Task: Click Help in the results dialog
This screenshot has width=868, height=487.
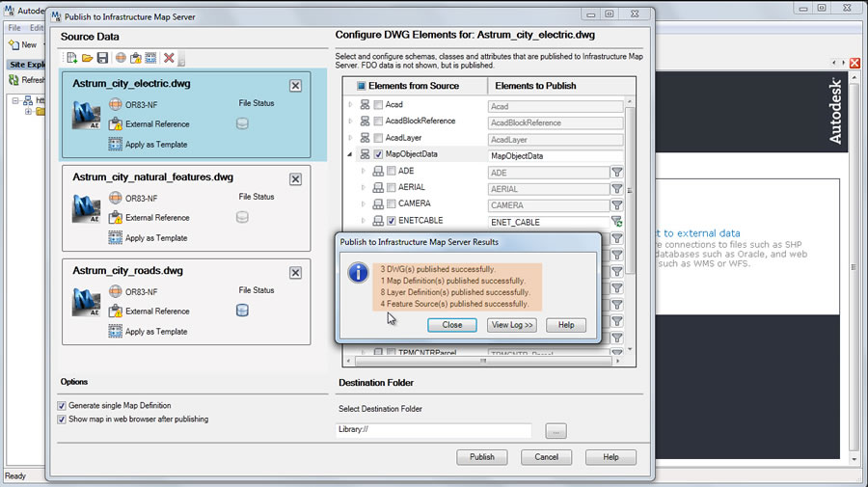Action: [566, 325]
